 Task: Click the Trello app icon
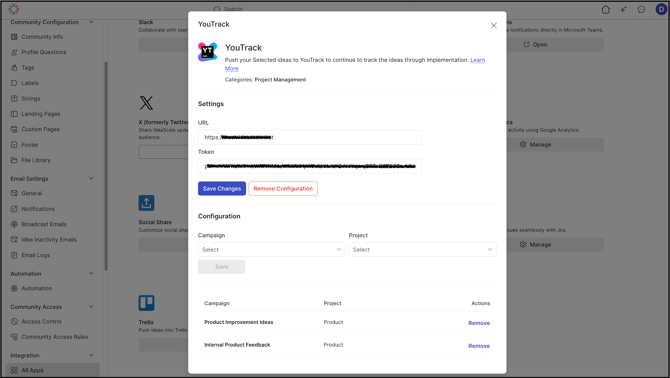(146, 303)
